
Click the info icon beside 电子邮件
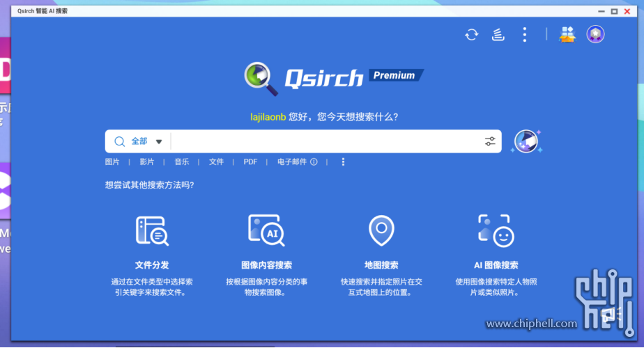point(314,161)
